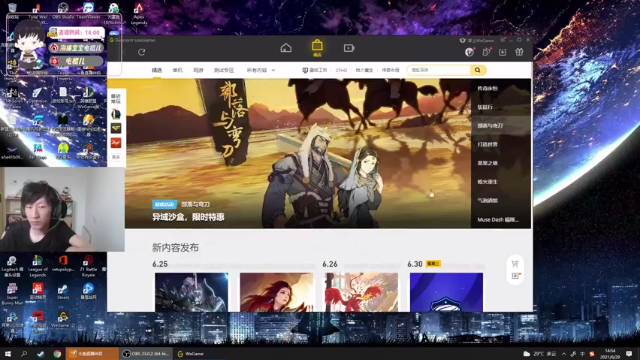
Task: Select the 单机 single-player tab
Action: click(178, 70)
